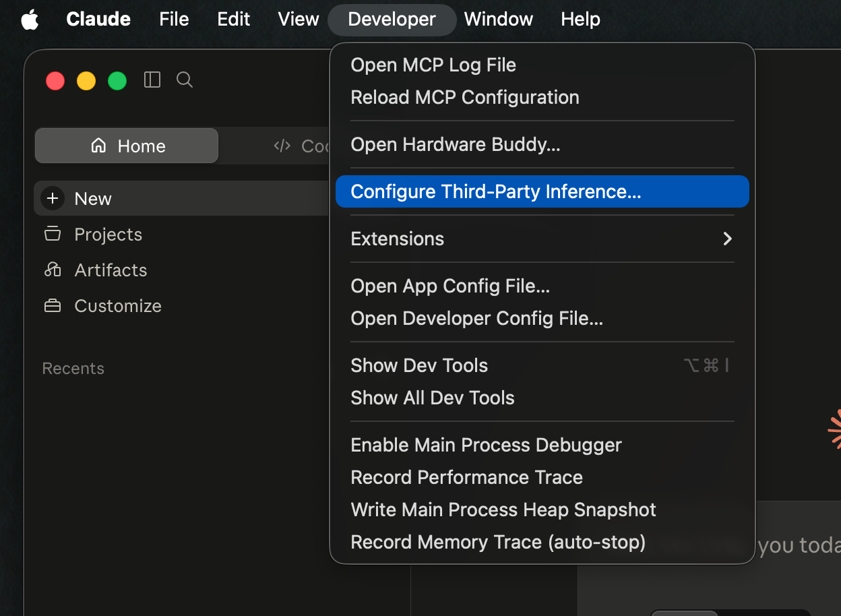Open Projects in the sidebar
Screen dimensions: 841x616
point(182,234)
